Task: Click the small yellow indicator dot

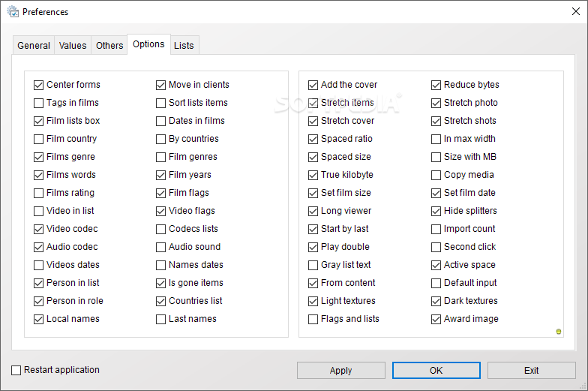Action: pyautogui.click(x=558, y=332)
